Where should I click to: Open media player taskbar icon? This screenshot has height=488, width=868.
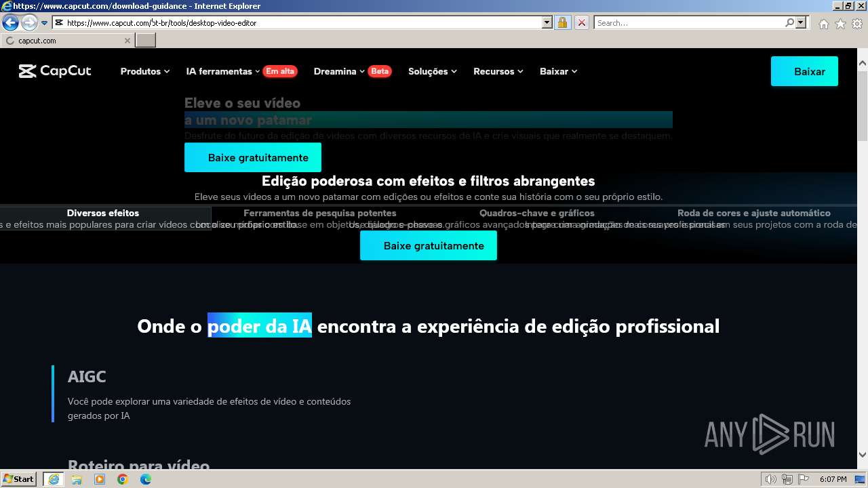coord(100,479)
